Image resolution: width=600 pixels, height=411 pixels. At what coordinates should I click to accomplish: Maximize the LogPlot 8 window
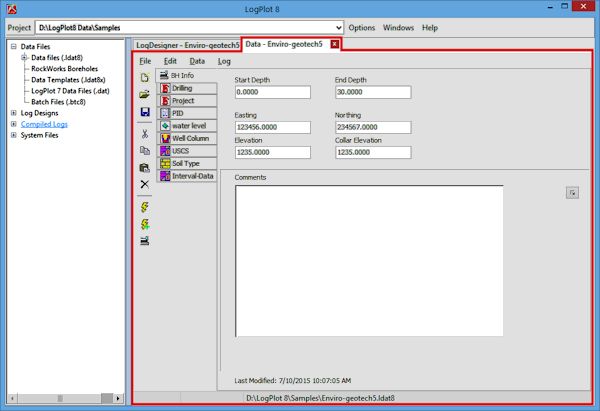coord(564,7)
